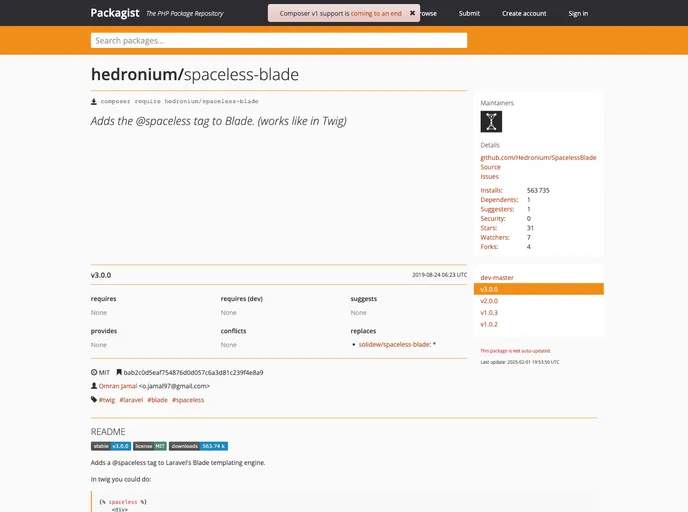Open the solidew/spaceless-blade replaces link

click(x=394, y=344)
